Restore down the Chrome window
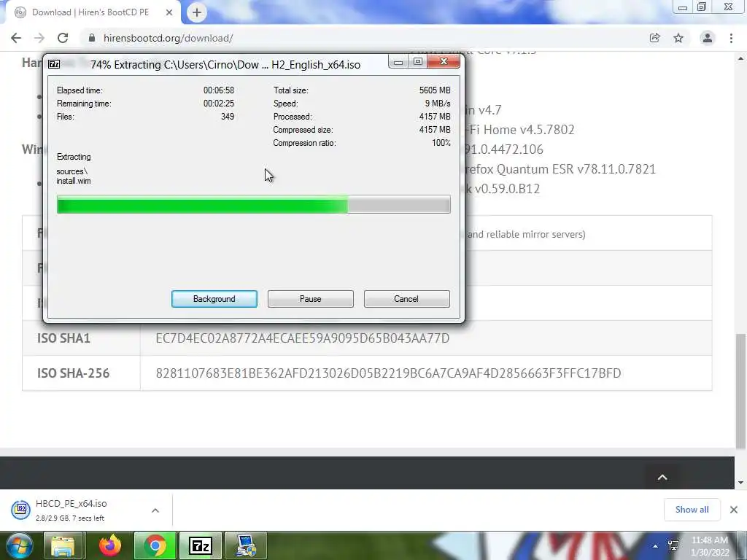Image resolution: width=747 pixels, height=560 pixels. tap(702, 7)
